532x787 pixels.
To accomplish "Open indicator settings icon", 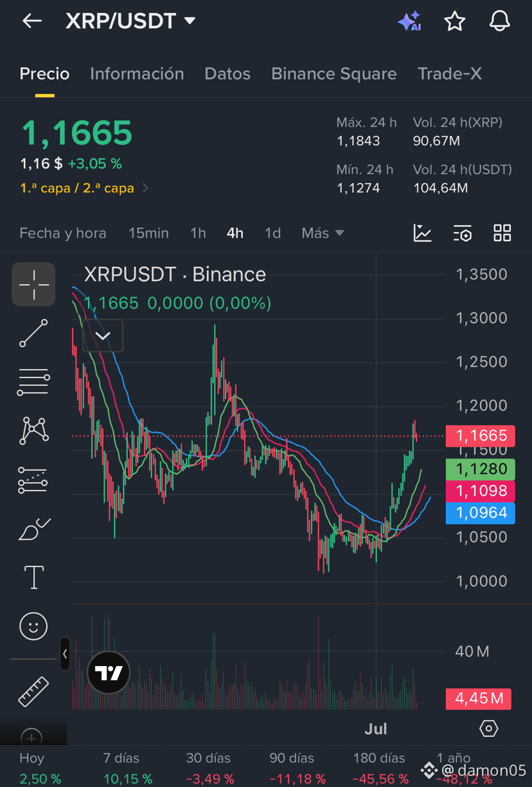I will [462, 233].
